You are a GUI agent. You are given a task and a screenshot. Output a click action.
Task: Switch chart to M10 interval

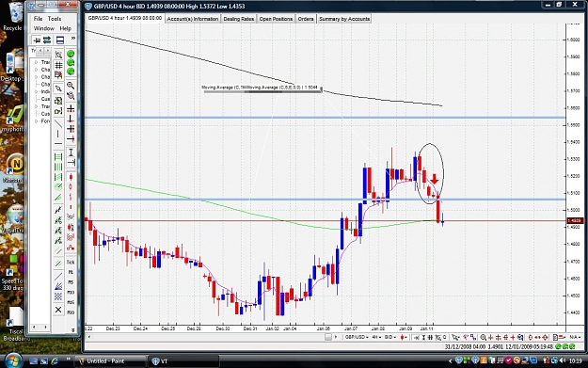tap(71, 292)
